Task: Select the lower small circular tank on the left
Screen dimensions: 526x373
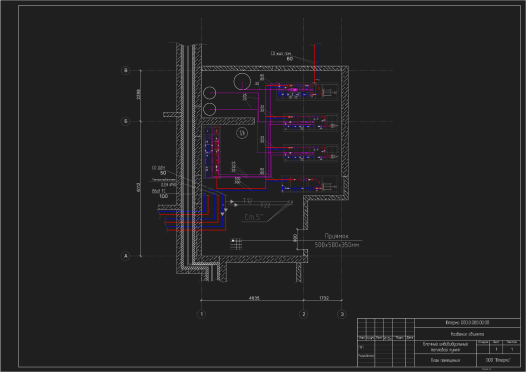Action: pos(210,109)
